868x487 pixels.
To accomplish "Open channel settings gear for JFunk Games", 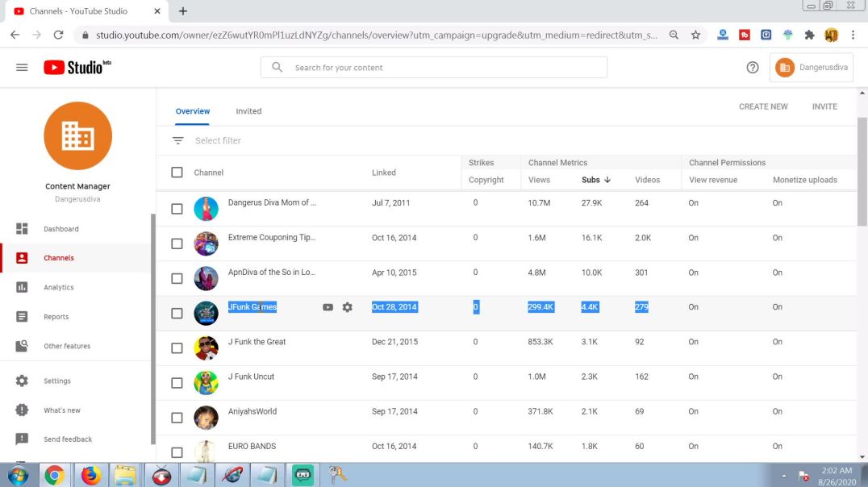I will (x=347, y=307).
